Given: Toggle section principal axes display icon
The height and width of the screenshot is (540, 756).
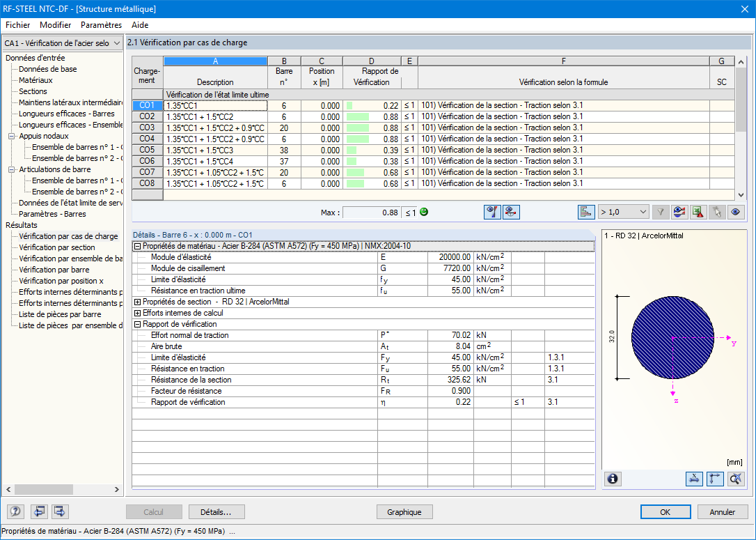Looking at the screenshot, I should point(715,479).
